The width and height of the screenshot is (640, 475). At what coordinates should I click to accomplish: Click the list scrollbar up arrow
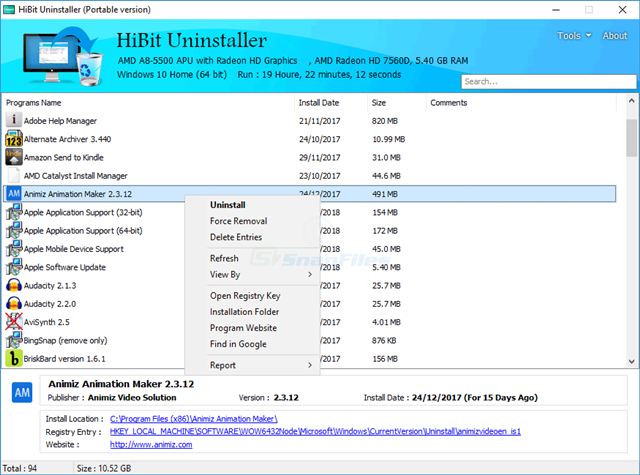(x=631, y=100)
